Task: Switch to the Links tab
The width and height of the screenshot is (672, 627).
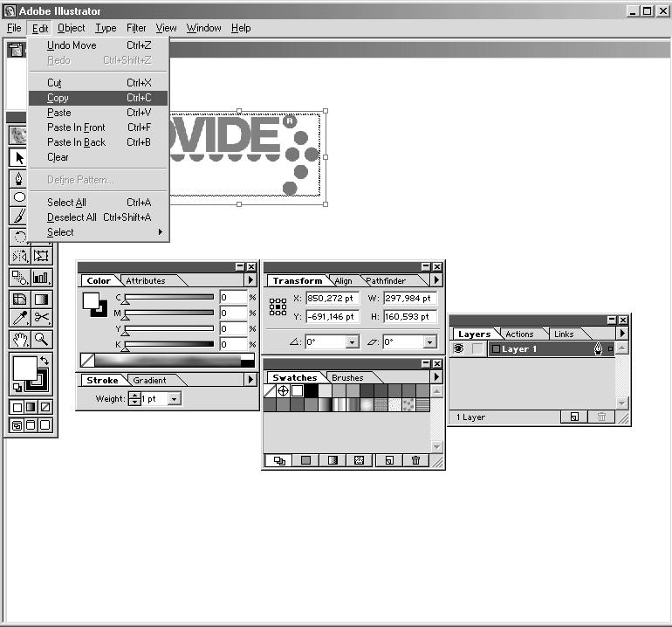Action: [564, 334]
